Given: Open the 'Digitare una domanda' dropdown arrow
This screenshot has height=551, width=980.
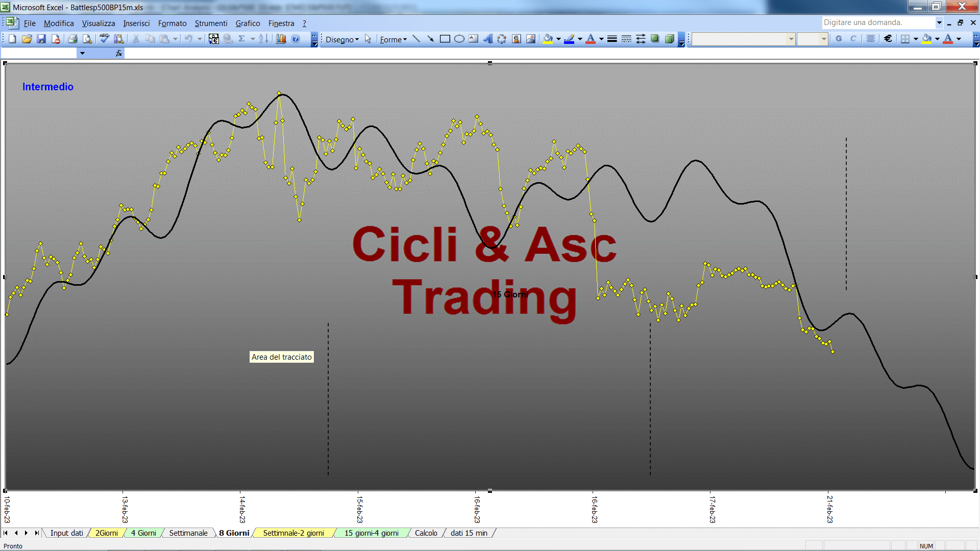Looking at the screenshot, I should [939, 22].
